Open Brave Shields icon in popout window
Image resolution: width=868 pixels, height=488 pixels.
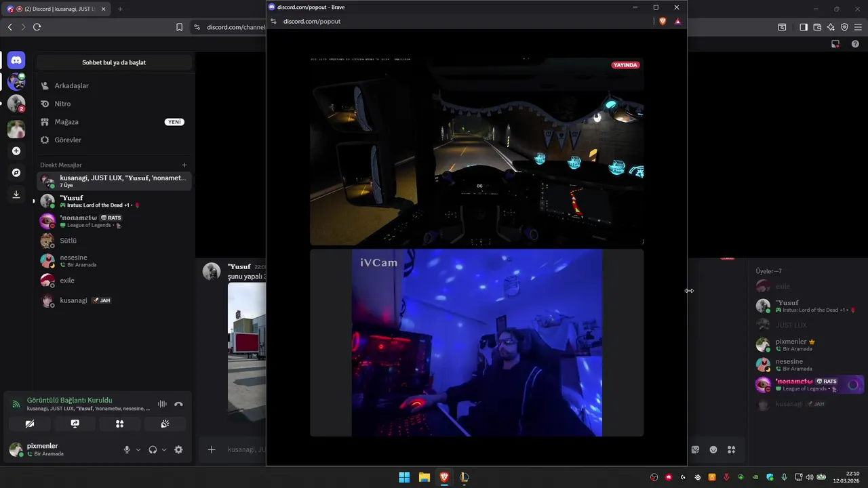[x=663, y=21]
